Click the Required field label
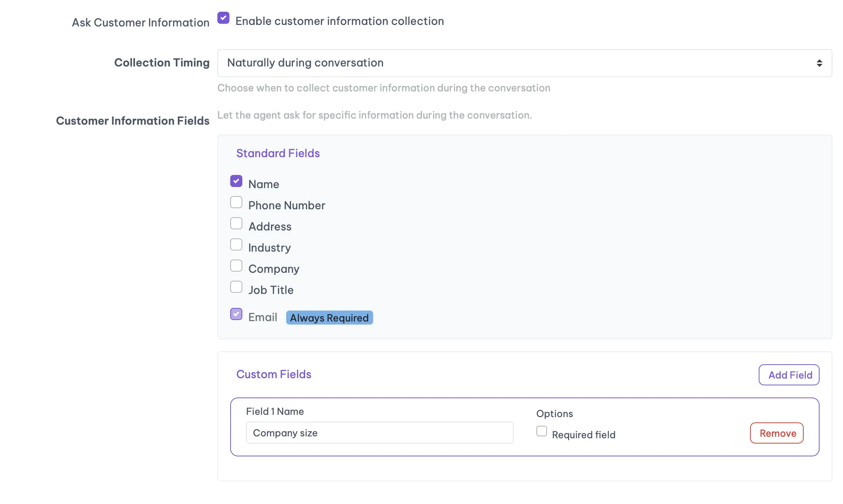Viewport: 843px width, 504px height. pos(583,435)
